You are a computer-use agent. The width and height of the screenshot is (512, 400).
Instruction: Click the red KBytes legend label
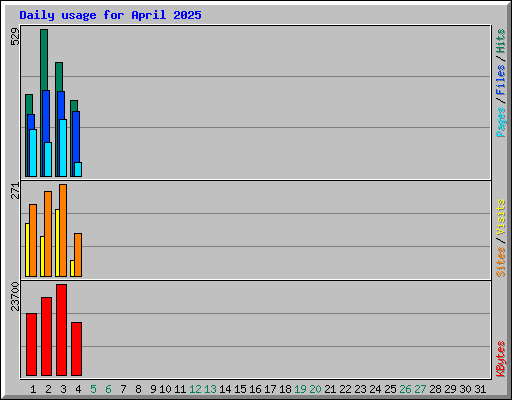(x=500, y=359)
